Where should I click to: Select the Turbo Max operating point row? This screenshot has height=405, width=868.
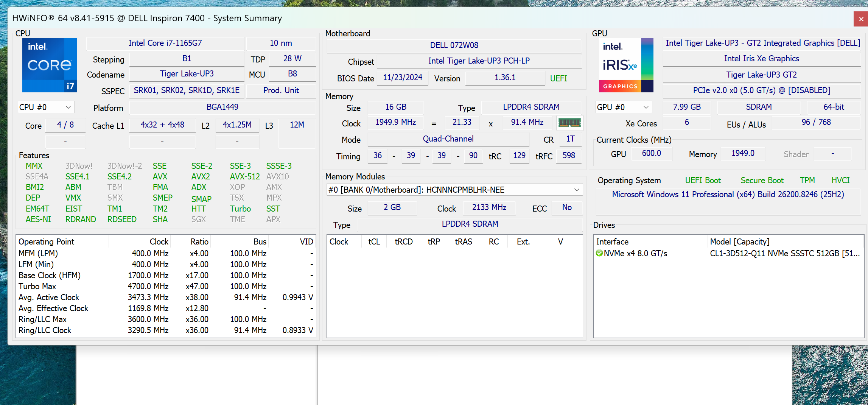(166, 286)
